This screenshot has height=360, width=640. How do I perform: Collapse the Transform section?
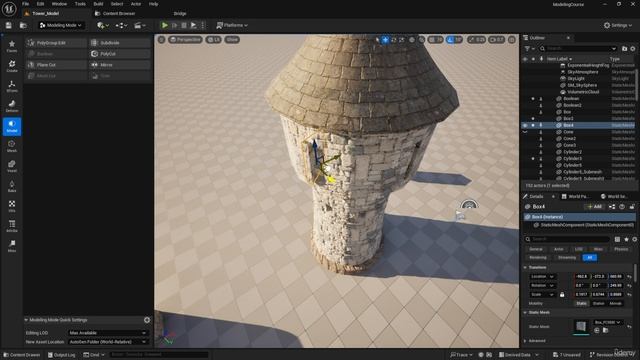pyautogui.click(x=525, y=267)
